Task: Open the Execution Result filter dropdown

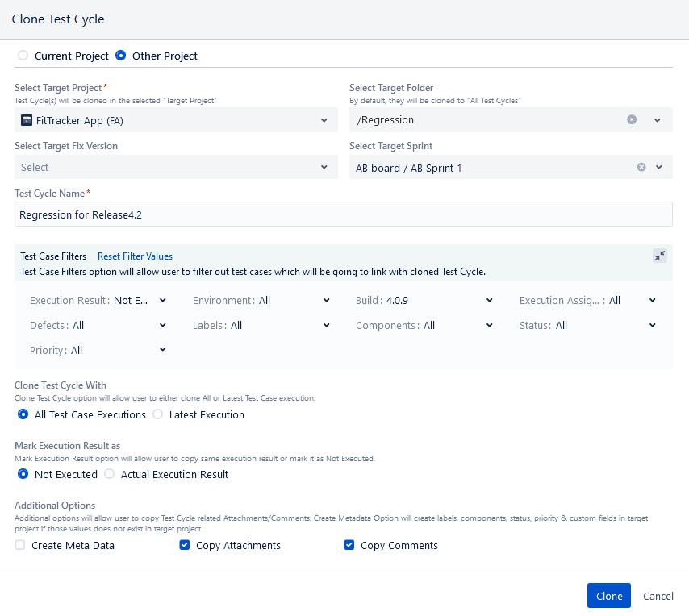Action: (x=98, y=300)
